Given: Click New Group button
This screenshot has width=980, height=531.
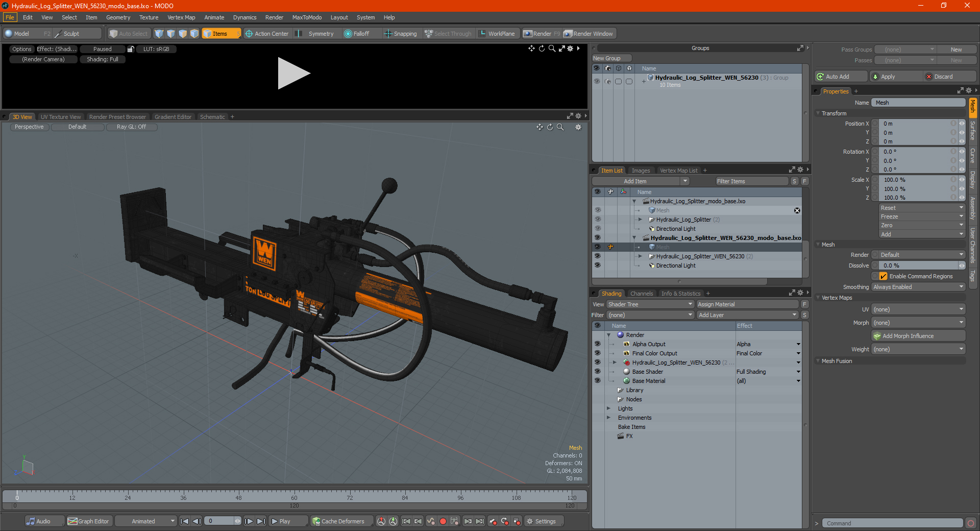Looking at the screenshot, I should tap(611, 58).
